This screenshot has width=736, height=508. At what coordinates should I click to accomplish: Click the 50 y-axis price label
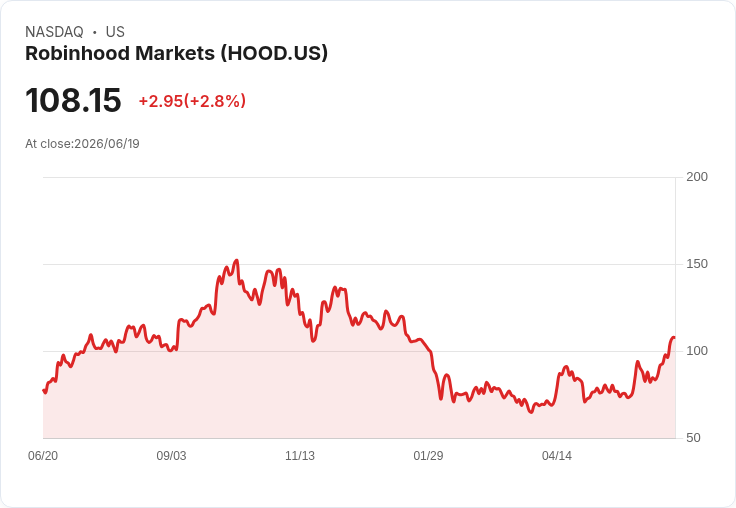pos(693,438)
